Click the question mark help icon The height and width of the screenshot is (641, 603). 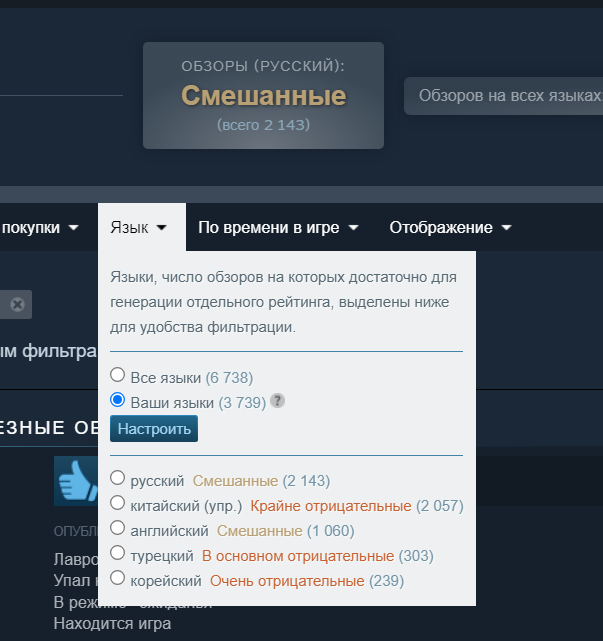pos(278,401)
